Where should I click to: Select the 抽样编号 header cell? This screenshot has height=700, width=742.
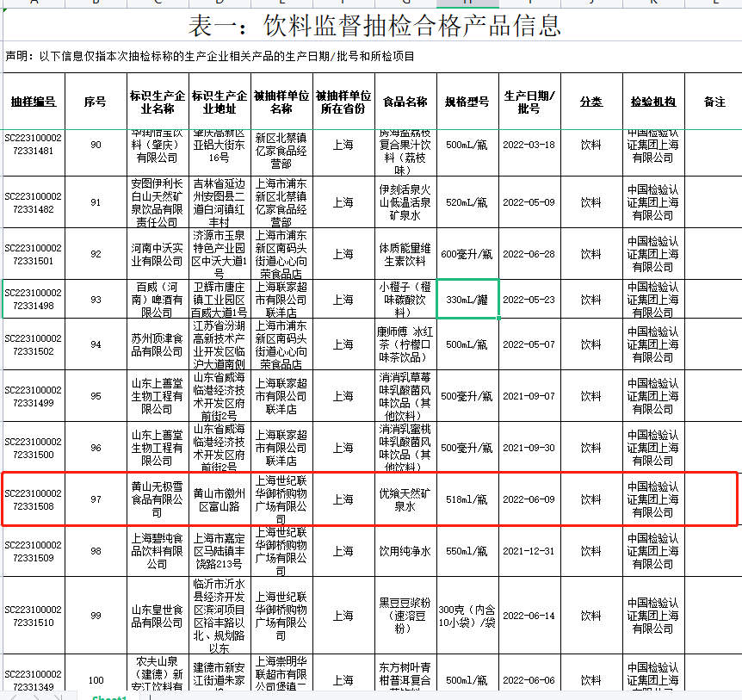pyautogui.click(x=33, y=102)
